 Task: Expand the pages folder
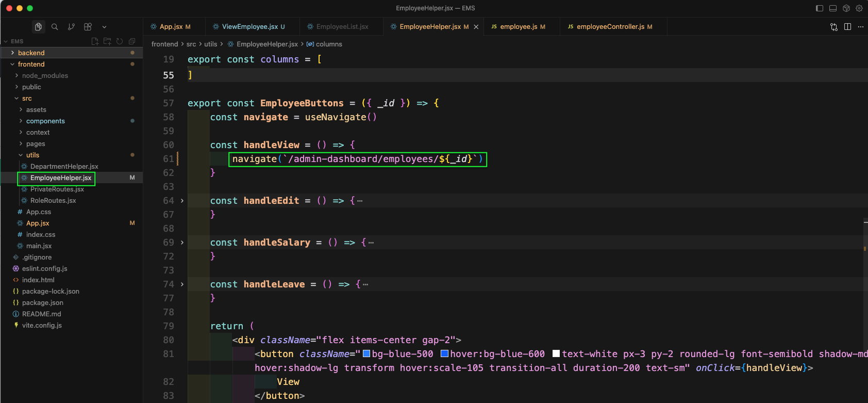[x=71, y=143]
